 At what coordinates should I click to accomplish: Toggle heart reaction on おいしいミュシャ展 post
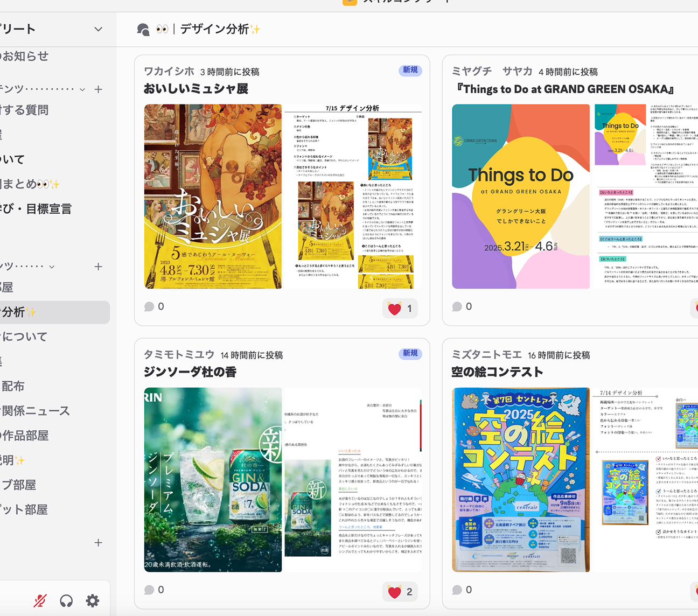(401, 309)
